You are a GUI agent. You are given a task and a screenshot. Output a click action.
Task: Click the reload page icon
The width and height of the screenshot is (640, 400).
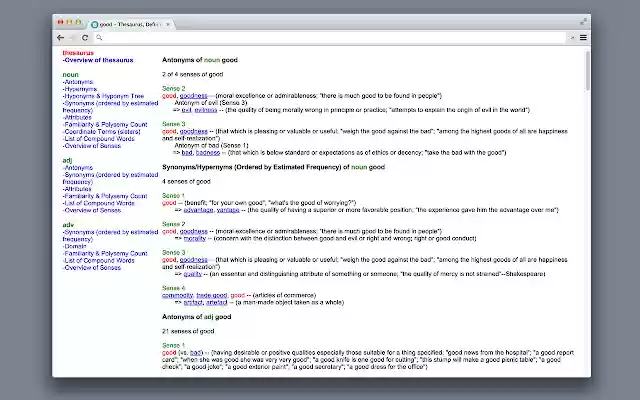[x=85, y=38]
